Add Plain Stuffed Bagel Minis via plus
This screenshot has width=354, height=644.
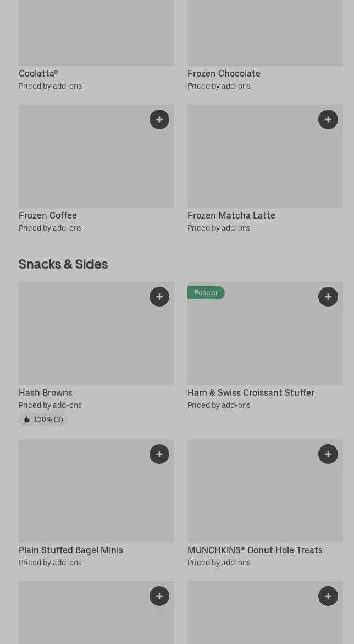click(x=159, y=454)
